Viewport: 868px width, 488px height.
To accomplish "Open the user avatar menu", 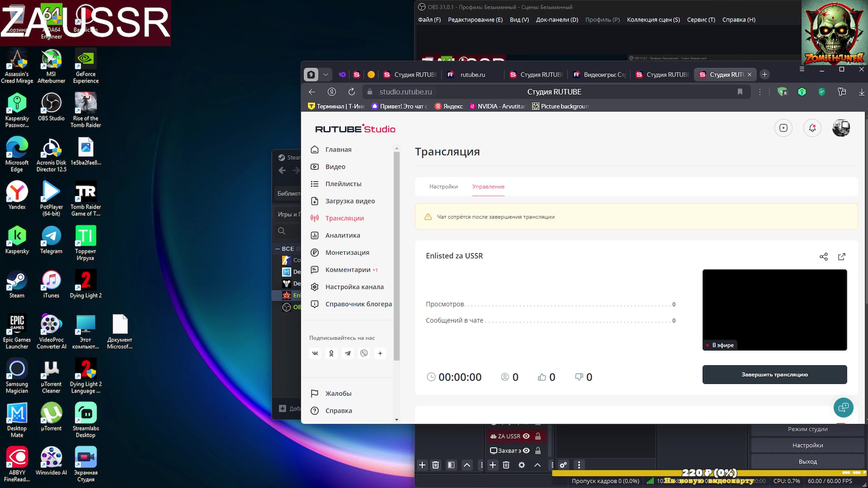I will coord(841,128).
